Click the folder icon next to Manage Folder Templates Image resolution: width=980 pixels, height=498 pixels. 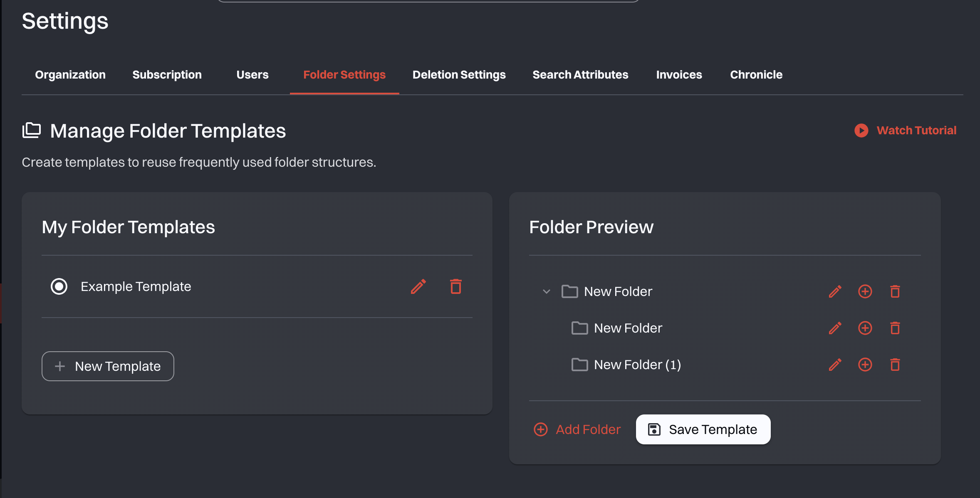coord(31,130)
